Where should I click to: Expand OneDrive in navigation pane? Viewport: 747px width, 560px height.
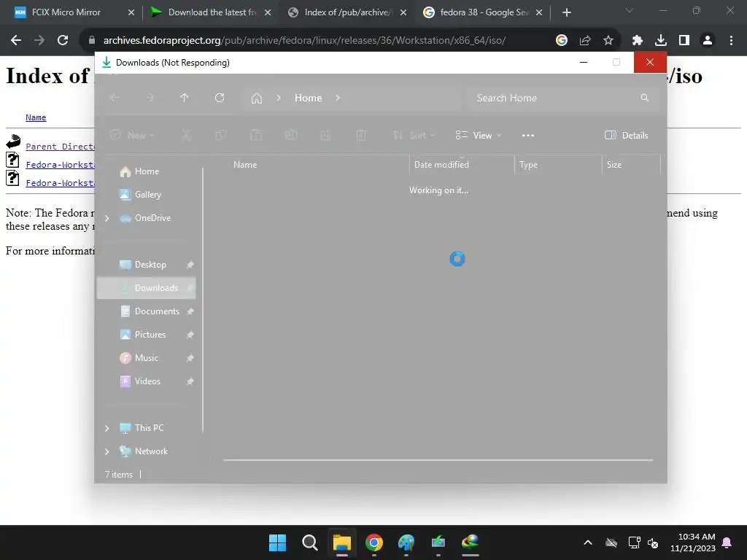pos(107,218)
